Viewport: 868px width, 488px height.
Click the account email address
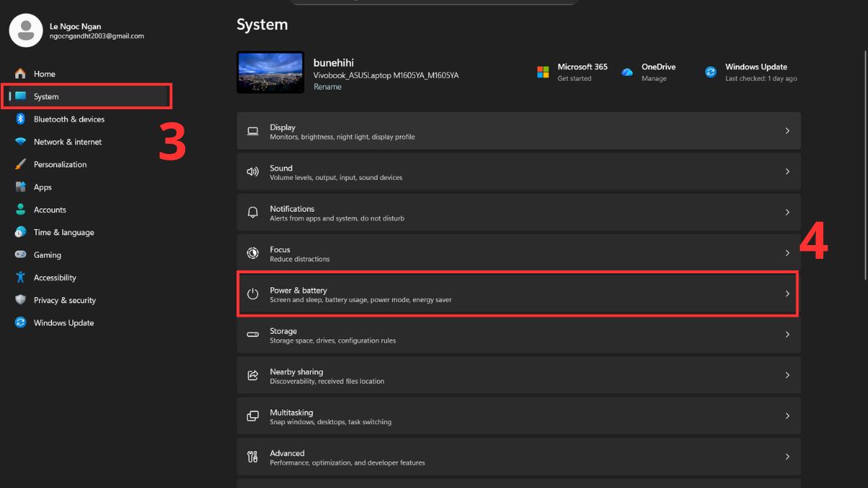point(97,36)
